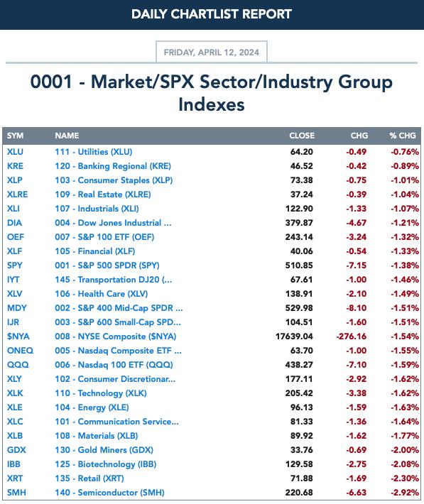The image size is (424, 504).
Task: Select the XLRE symbol link
Action: [x=17, y=194]
